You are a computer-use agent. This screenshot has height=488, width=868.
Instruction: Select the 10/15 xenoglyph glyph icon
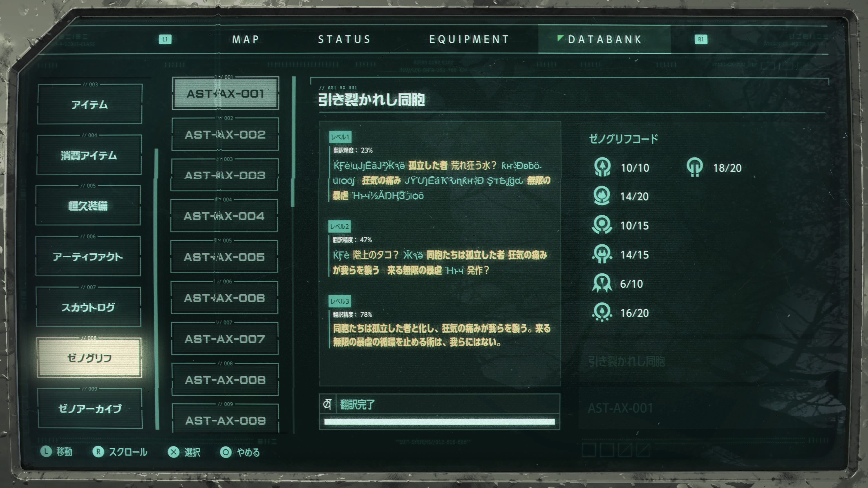coord(602,225)
